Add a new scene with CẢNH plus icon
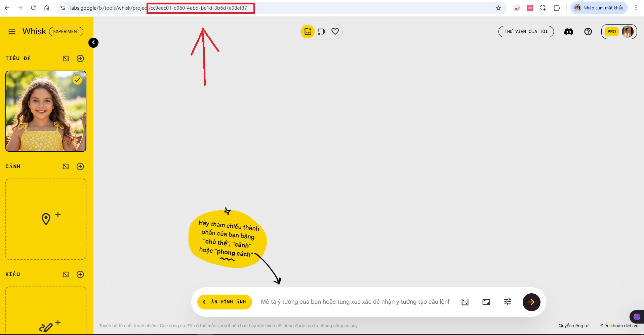The height and width of the screenshot is (335, 644). [80, 166]
